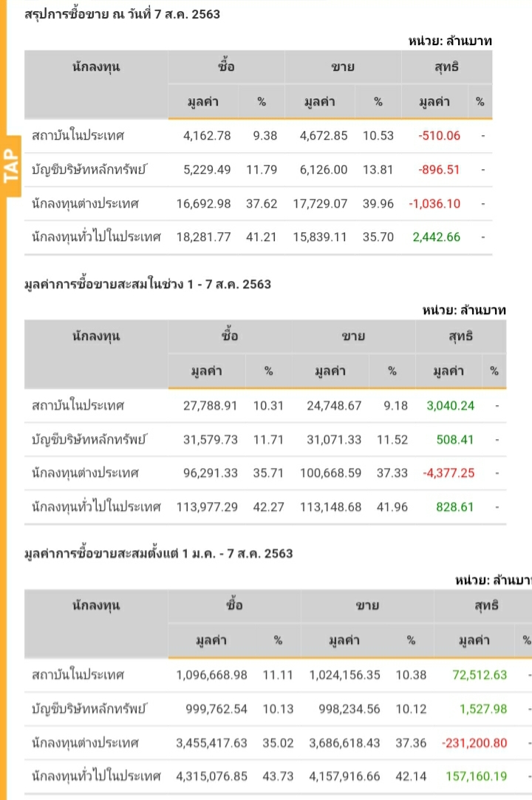The image size is (532, 800).
Task: Open the orange TAP side tab
Action: click(10, 166)
